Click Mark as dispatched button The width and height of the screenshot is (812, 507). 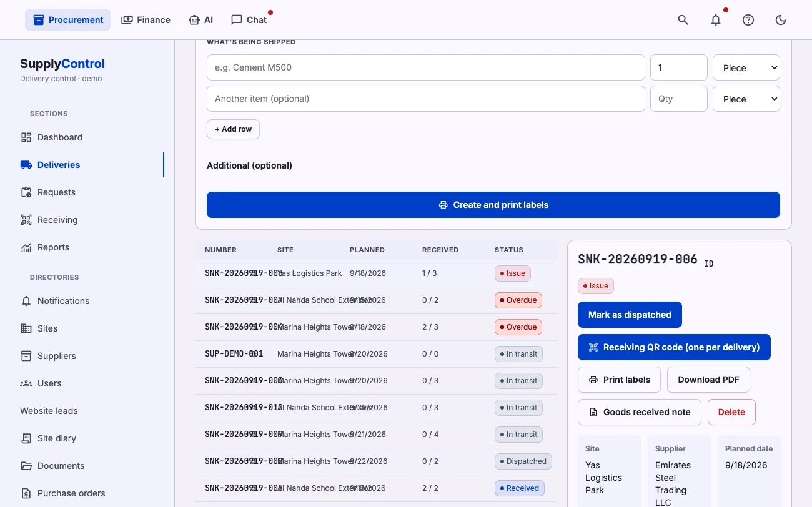point(630,315)
